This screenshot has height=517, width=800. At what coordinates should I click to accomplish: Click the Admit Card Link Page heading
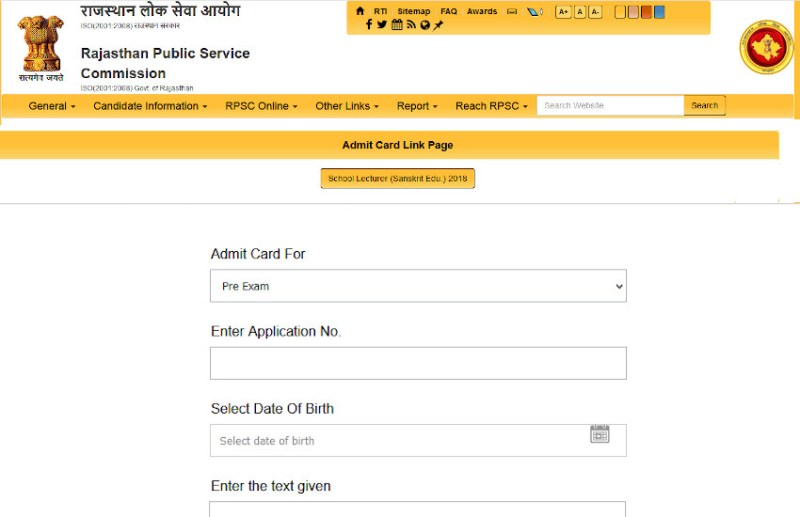pos(397,145)
